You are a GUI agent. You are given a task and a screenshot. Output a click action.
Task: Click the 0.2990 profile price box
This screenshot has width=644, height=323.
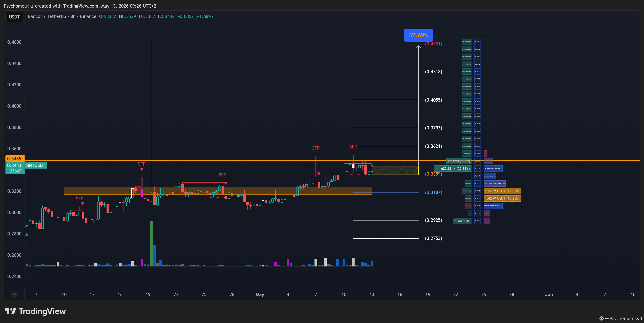tap(477, 213)
